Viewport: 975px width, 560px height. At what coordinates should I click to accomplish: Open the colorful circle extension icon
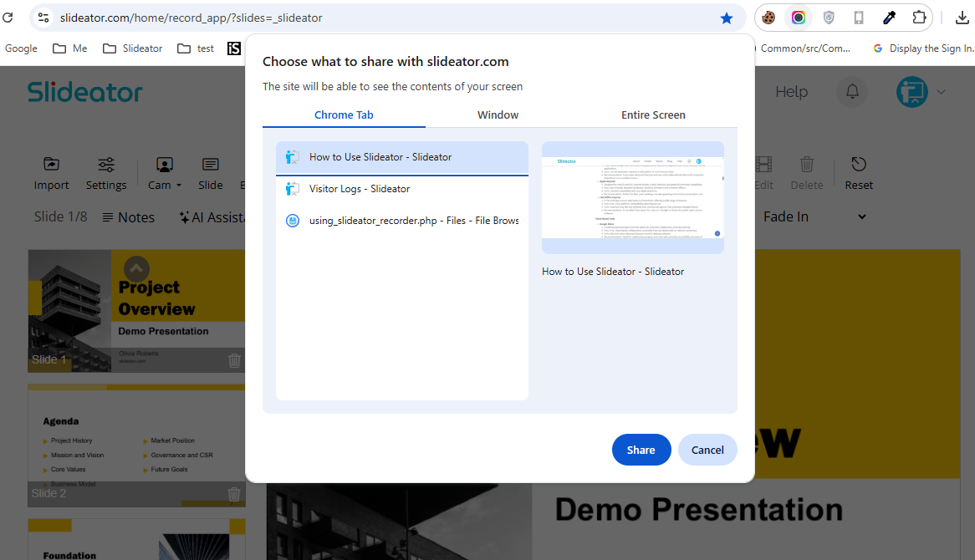(799, 18)
